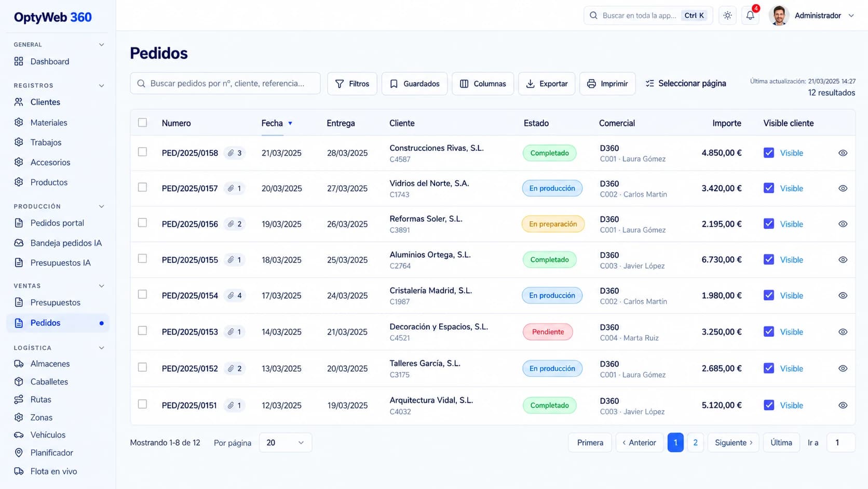Select the row checkbox for PED/2025/0152
This screenshot has width=868, height=489.
pos(142,367)
